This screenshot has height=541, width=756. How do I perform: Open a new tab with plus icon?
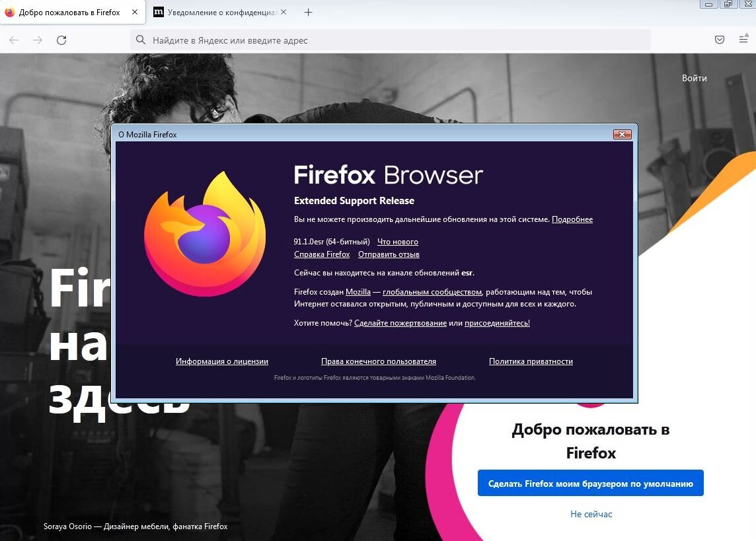pyautogui.click(x=308, y=13)
